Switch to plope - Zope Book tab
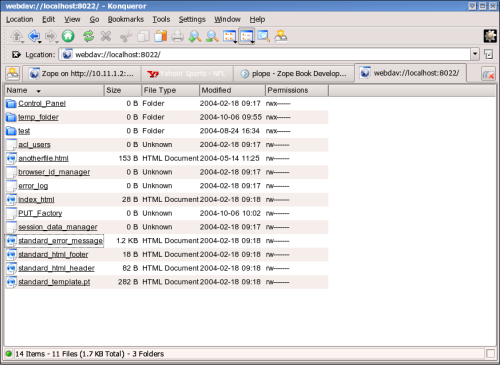Image resolution: width=500 pixels, height=365 pixels. (294, 74)
